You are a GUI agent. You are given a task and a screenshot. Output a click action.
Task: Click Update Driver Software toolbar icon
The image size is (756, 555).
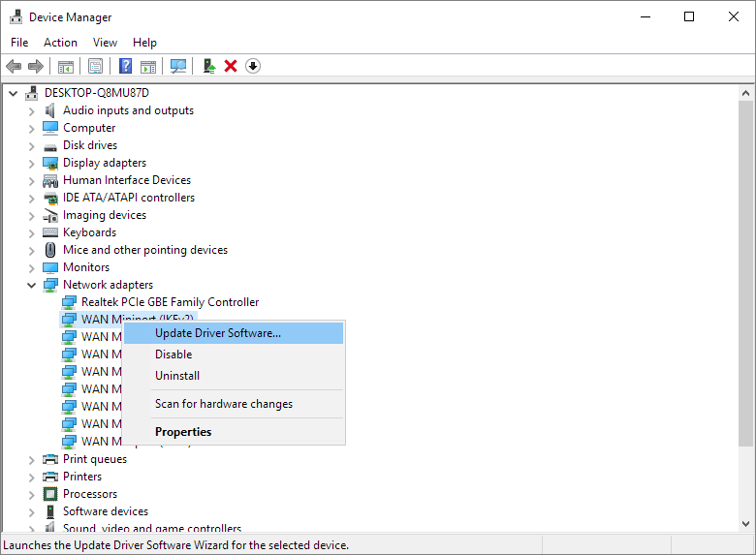[x=208, y=66]
